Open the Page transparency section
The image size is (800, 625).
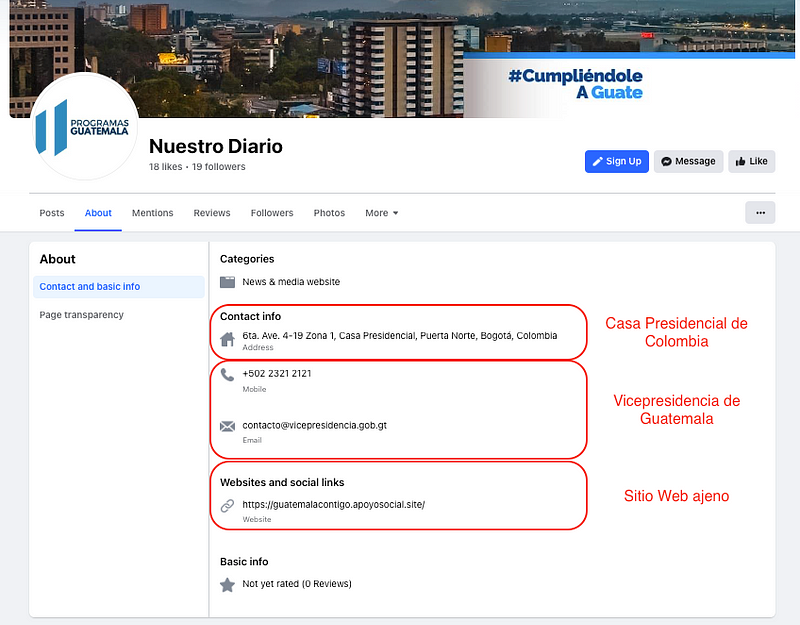point(82,315)
